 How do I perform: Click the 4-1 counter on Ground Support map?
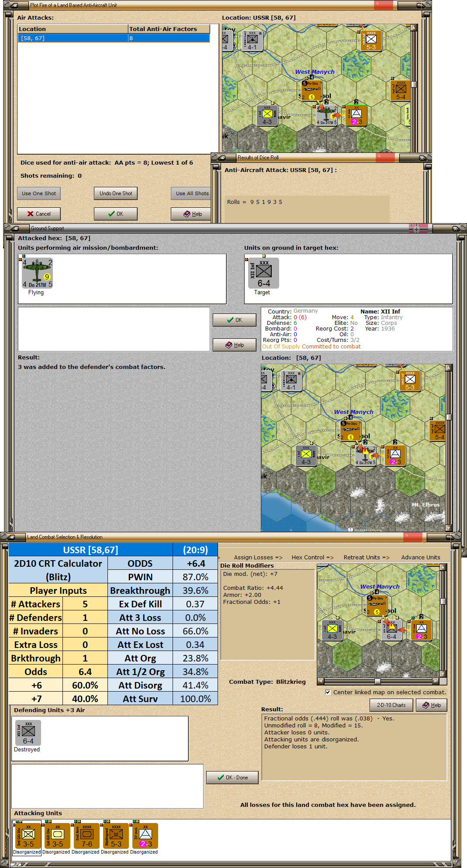click(291, 381)
